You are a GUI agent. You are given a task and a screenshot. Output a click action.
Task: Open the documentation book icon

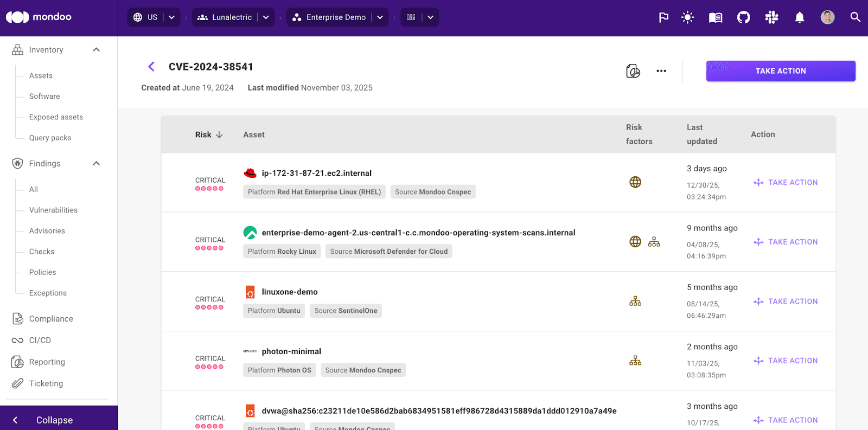click(716, 17)
